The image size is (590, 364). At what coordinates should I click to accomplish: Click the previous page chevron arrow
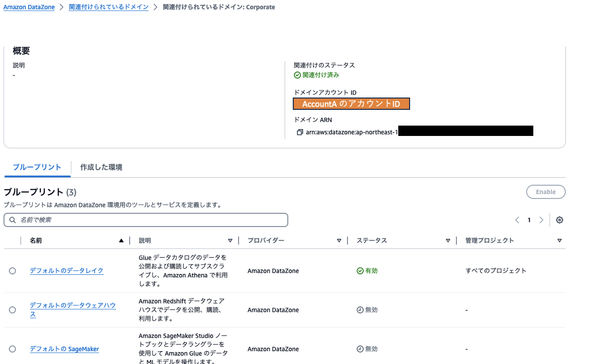517,220
